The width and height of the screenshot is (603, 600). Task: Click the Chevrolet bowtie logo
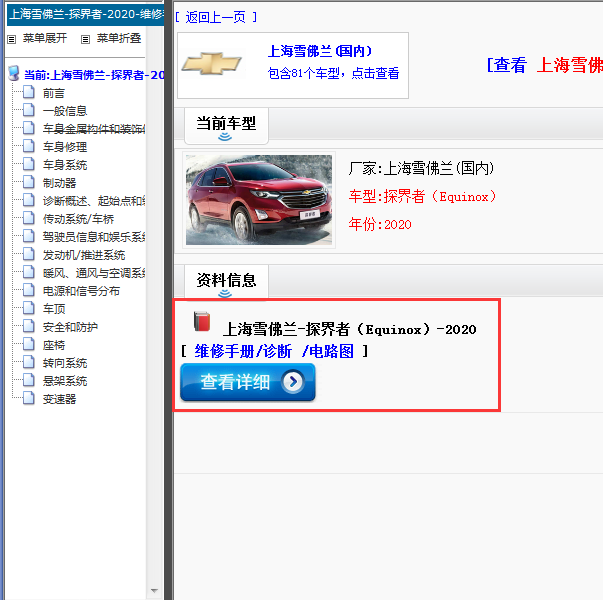click(x=211, y=63)
